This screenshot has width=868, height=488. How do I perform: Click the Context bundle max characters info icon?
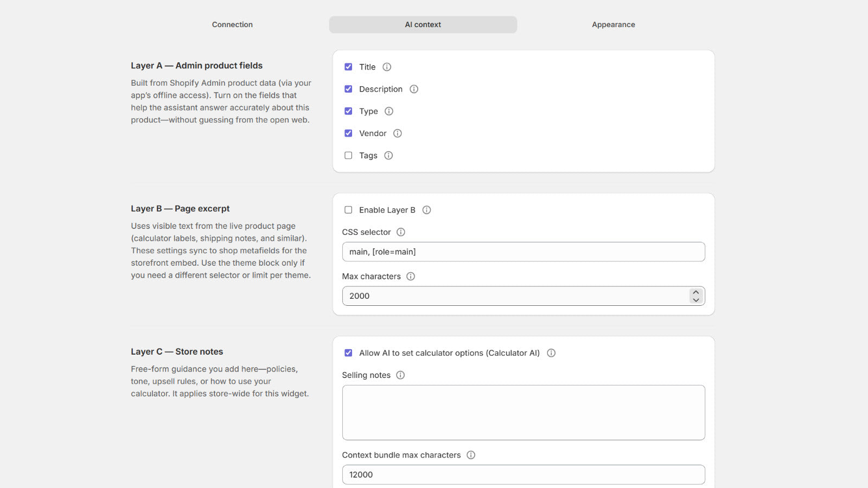coord(470,455)
